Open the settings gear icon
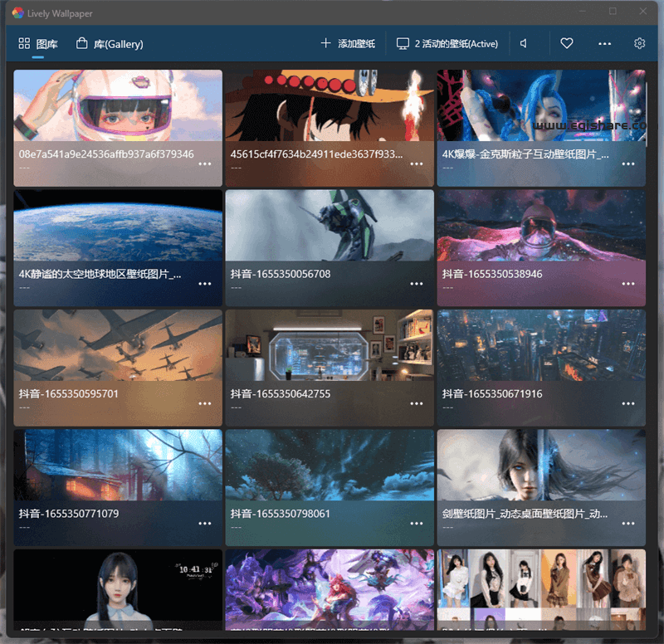664x644 pixels. click(639, 43)
